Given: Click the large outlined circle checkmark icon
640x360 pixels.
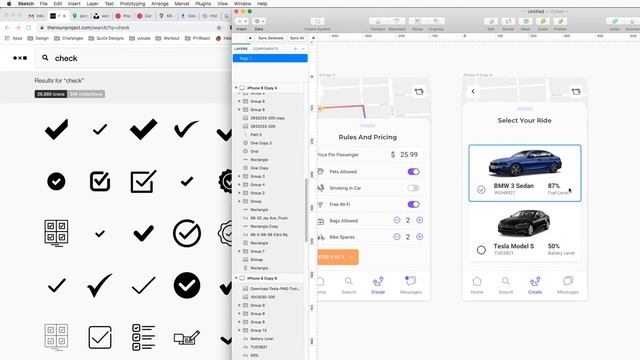Looking at the screenshot, I should [x=187, y=233].
